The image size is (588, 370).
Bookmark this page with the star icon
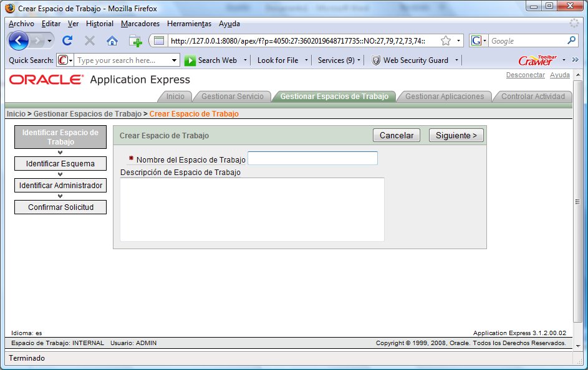pyautogui.click(x=445, y=40)
